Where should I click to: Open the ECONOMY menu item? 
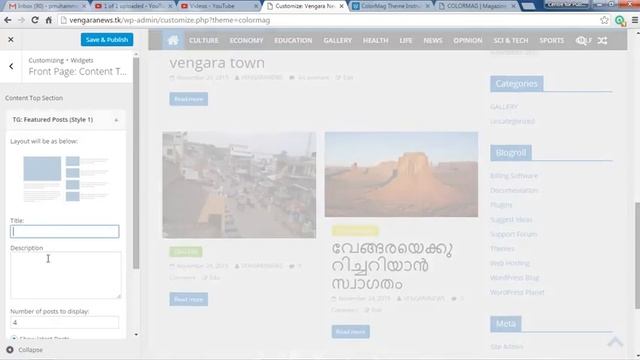[x=246, y=40]
